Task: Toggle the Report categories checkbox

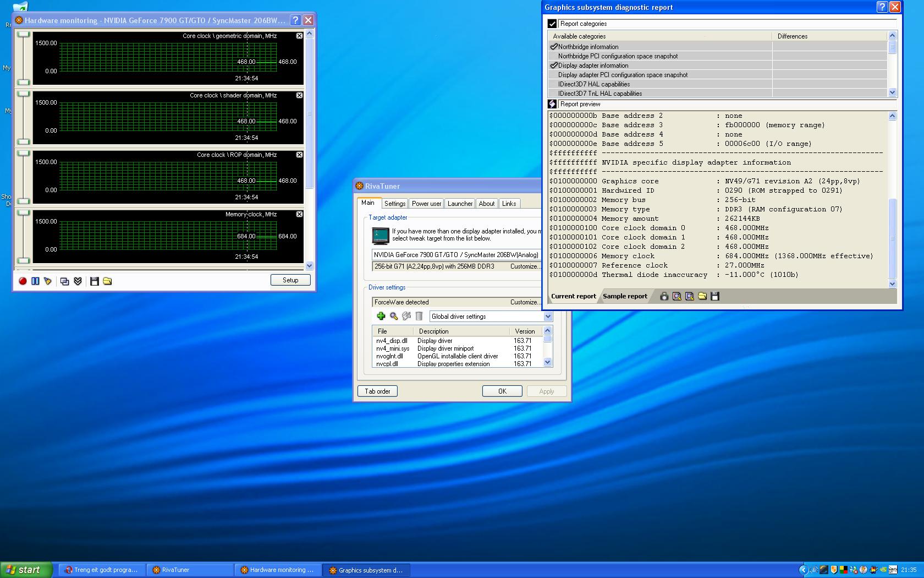Action: tap(552, 24)
